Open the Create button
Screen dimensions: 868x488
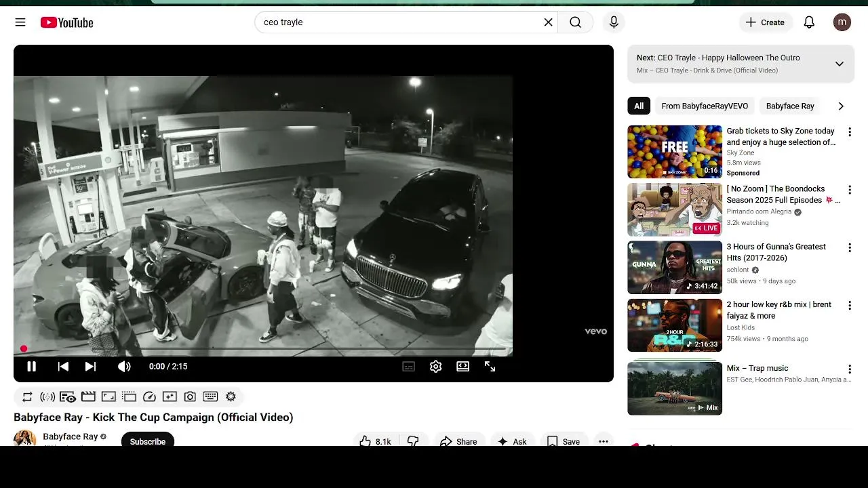pos(765,22)
